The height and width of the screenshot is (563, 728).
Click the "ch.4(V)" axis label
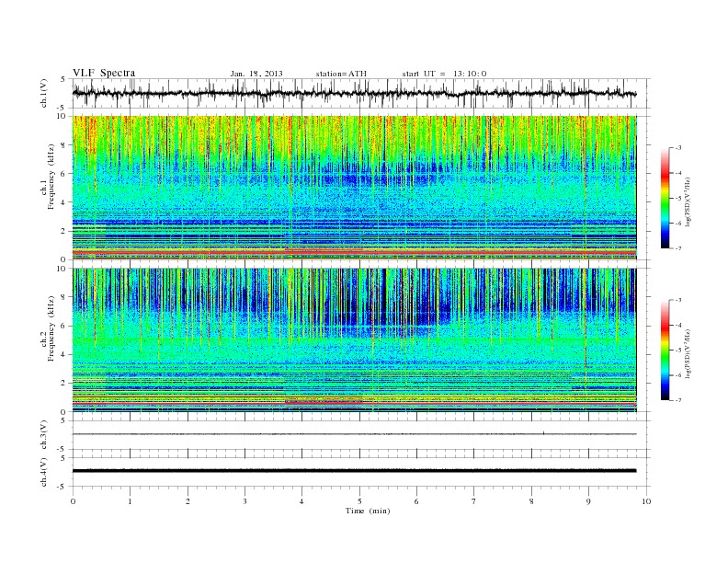pyautogui.click(x=44, y=472)
